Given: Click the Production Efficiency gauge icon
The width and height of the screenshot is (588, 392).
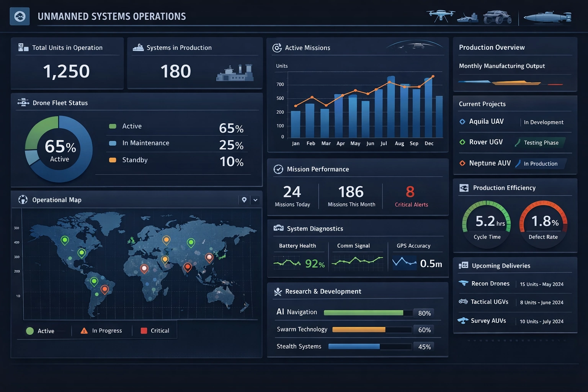Looking at the screenshot, I should click(464, 188).
